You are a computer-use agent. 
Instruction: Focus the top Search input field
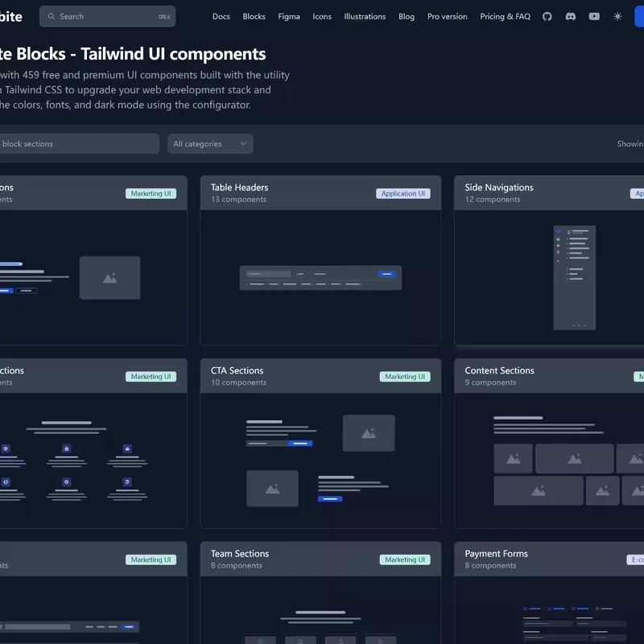(x=108, y=16)
